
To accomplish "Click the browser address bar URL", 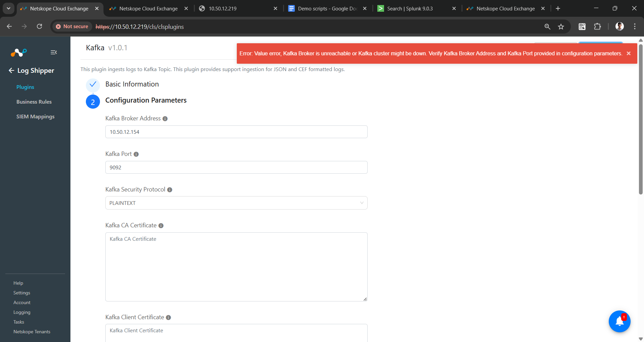I will (x=140, y=26).
